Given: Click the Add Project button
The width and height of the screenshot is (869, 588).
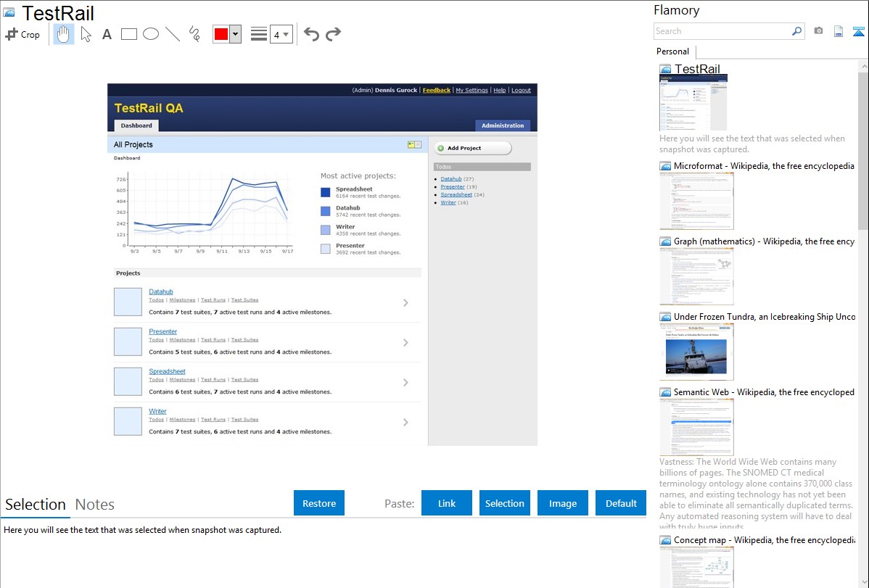Looking at the screenshot, I should pos(472,148).
